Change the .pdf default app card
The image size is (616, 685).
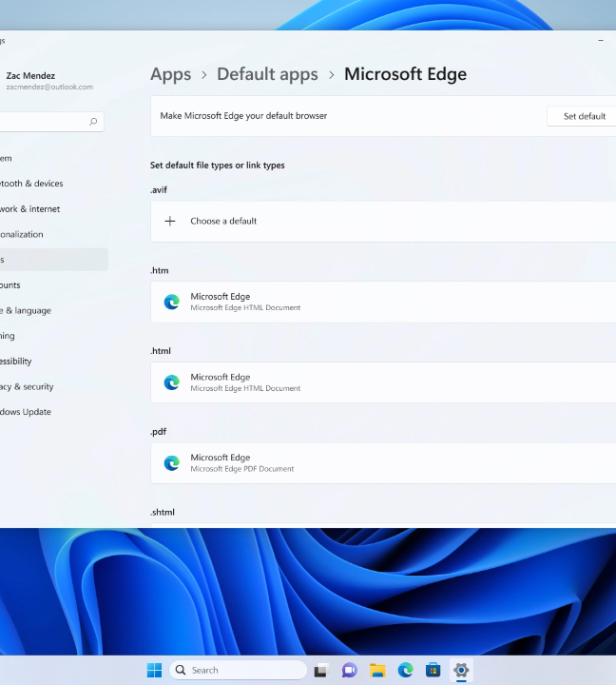[x=383, y=463]
